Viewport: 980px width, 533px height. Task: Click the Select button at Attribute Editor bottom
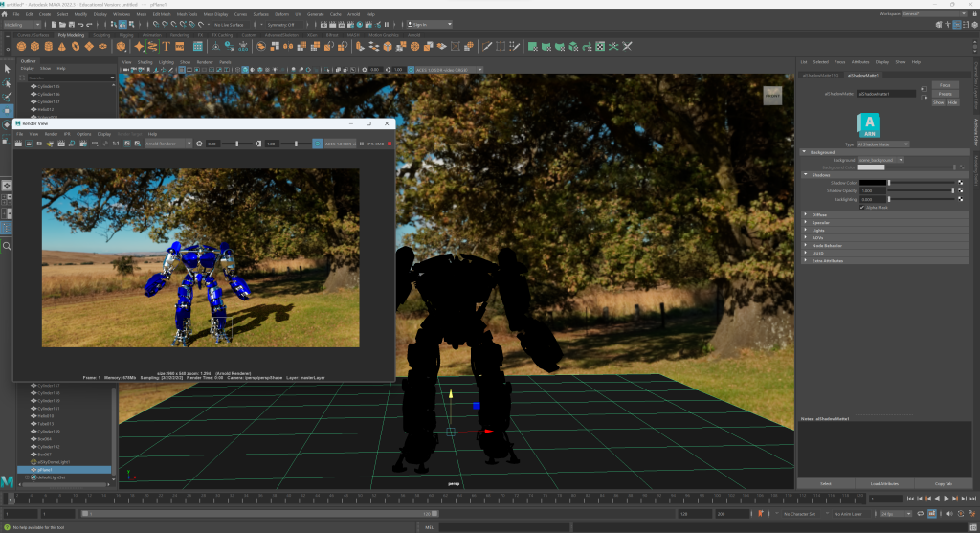click(x=826, y=483)
